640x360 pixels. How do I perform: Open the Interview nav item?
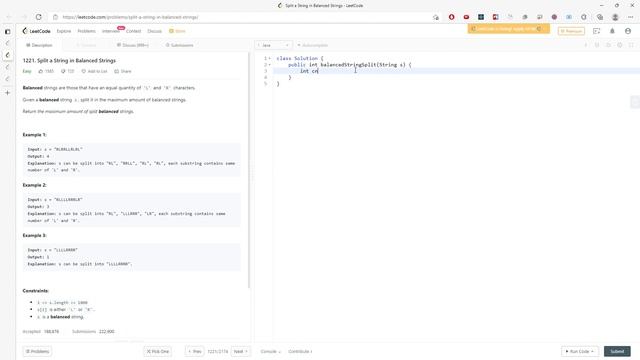(111, 31)
